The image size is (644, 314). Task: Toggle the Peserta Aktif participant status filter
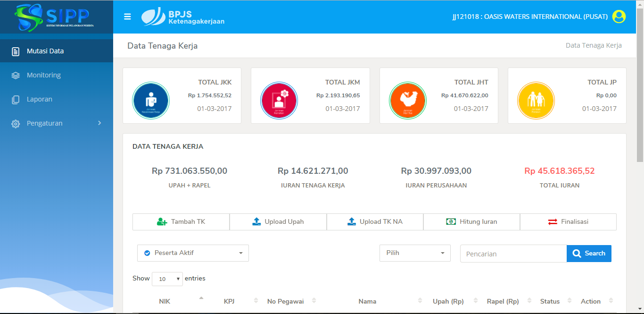(x=193, y=253)
